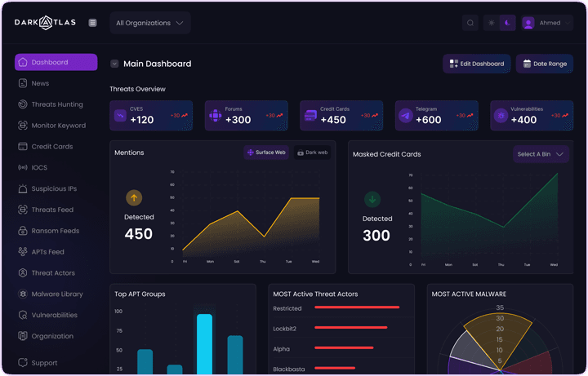Open the All Organizations dropdown

pyautogui.click(x=149, y=23)
